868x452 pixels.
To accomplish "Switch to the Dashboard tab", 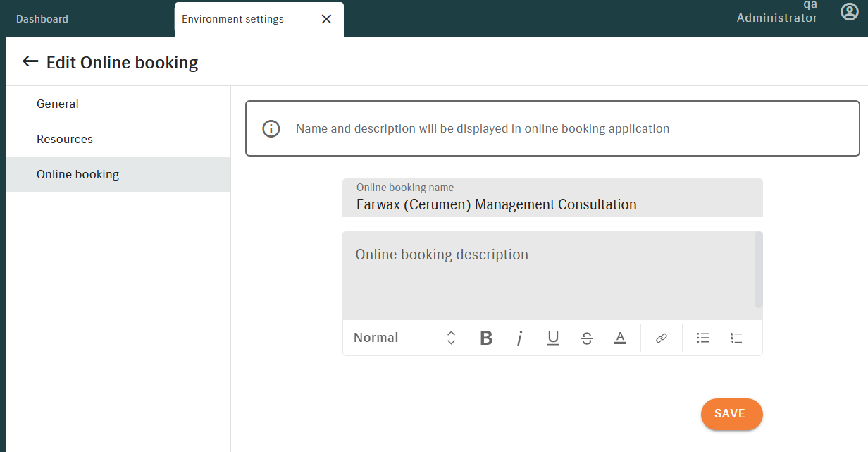I will tap(42, 19).
